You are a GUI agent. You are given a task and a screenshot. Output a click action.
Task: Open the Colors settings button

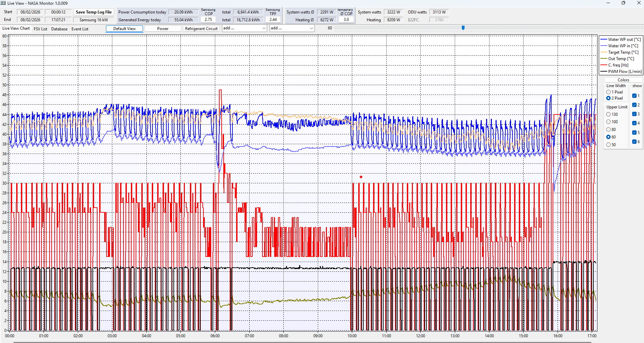(x=623, y=80)
